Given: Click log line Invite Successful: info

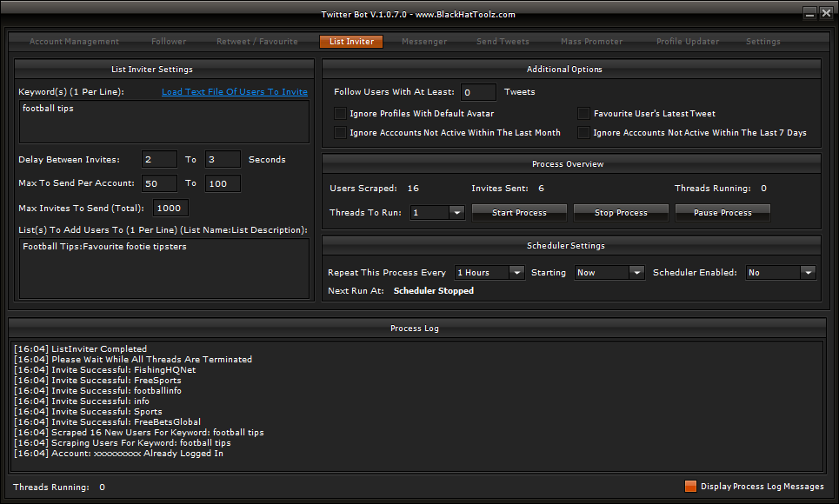Looking at the screenshot, I should click(x=82, y=401).
